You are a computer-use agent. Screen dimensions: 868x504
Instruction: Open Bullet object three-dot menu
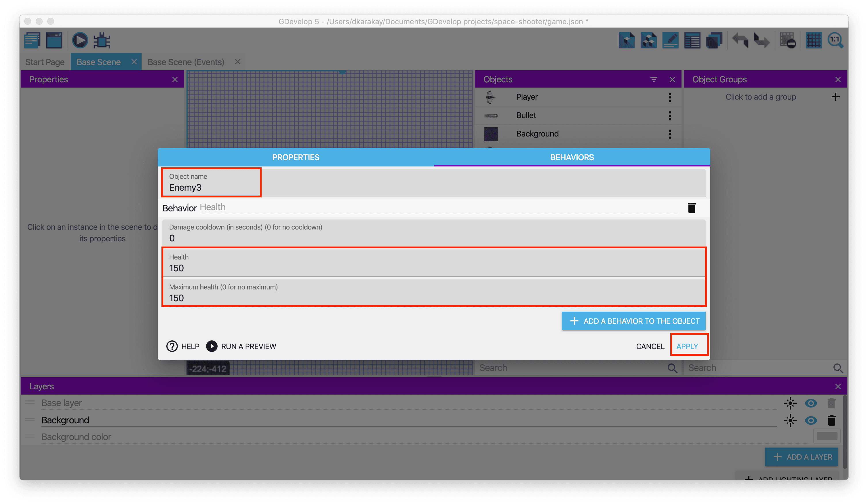click(x=670, y=115)
